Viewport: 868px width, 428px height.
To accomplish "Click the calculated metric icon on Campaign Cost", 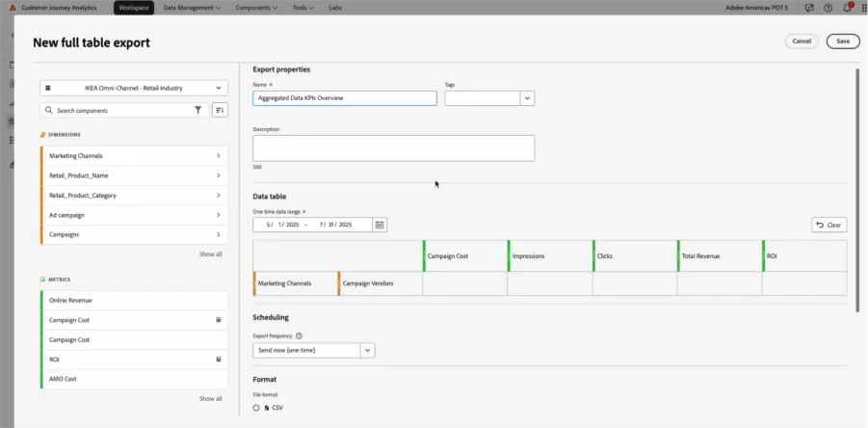I will 219,320.
